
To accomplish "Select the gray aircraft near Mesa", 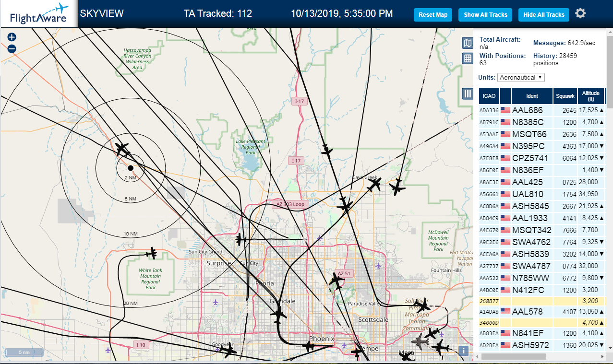I will 421,342.
